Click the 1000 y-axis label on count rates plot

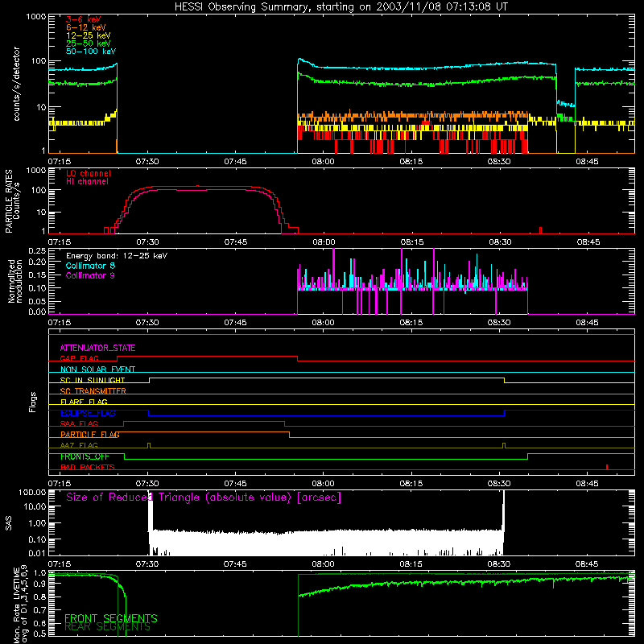coord(36,17)
